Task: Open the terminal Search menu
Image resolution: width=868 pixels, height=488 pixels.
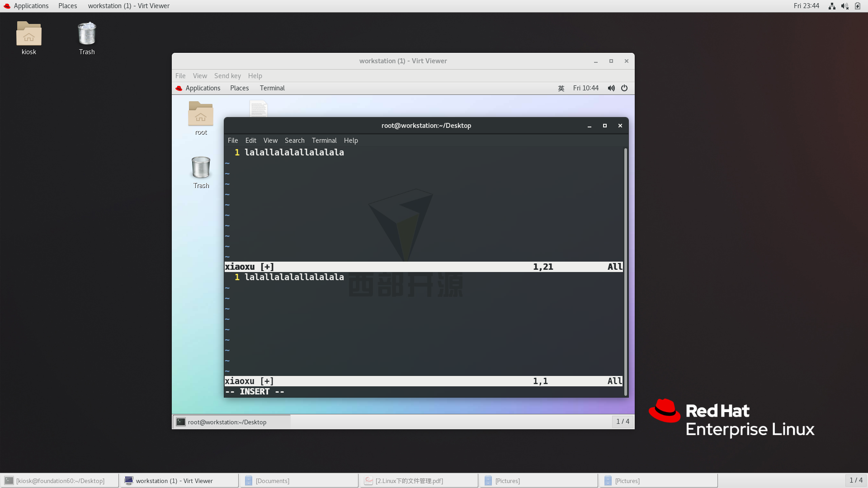Action: [x=294, y=141]
